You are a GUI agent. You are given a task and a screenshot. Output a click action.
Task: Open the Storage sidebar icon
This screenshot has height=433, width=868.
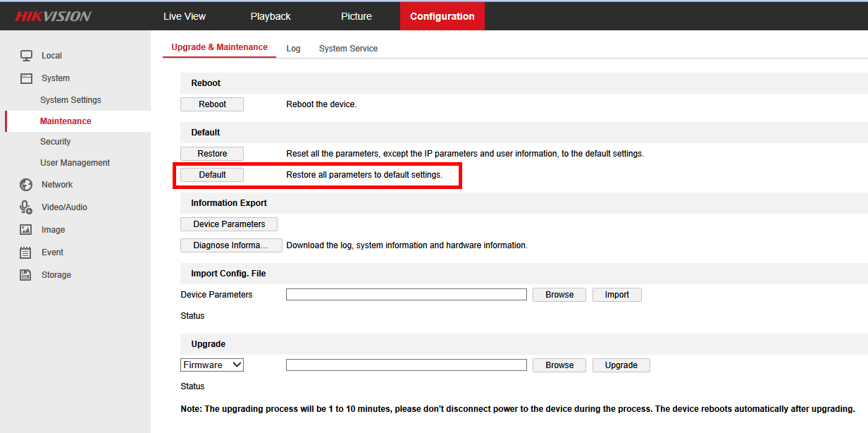point(26,274)
